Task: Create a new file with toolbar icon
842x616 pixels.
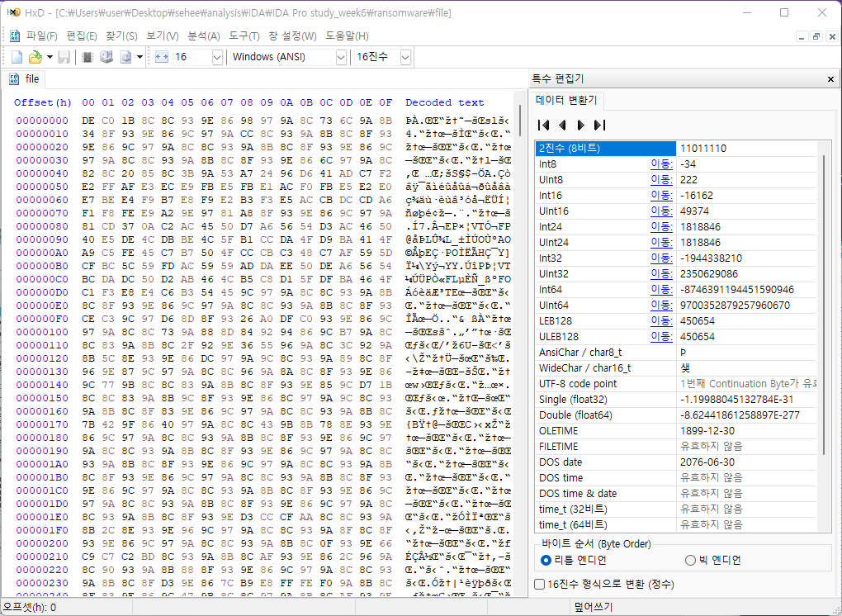Action: point(17,57)
